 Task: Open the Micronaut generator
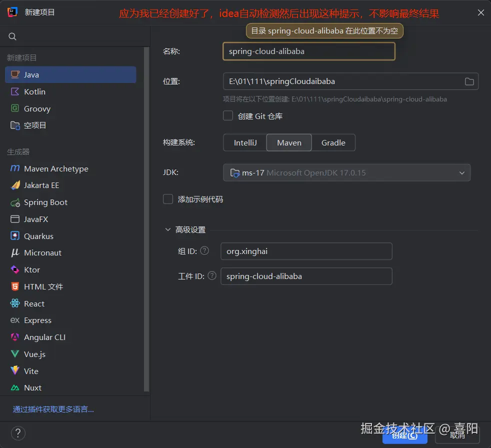tap(70, 252)
